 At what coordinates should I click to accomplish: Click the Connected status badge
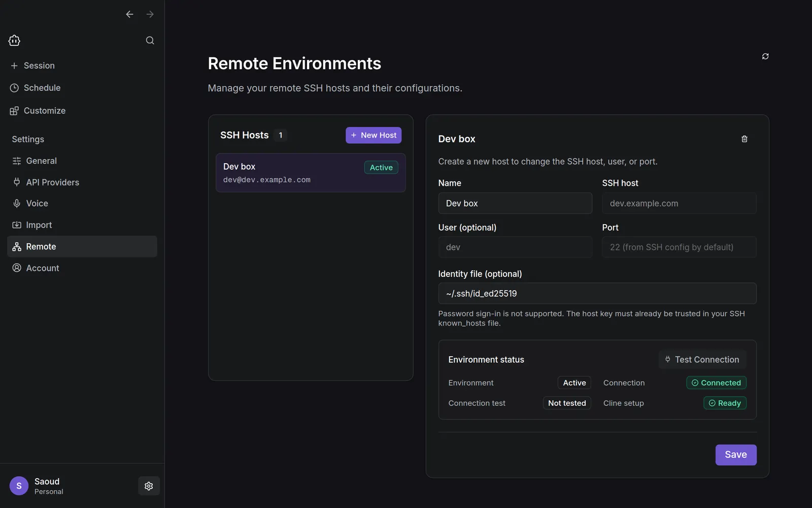tap(716, 383)
